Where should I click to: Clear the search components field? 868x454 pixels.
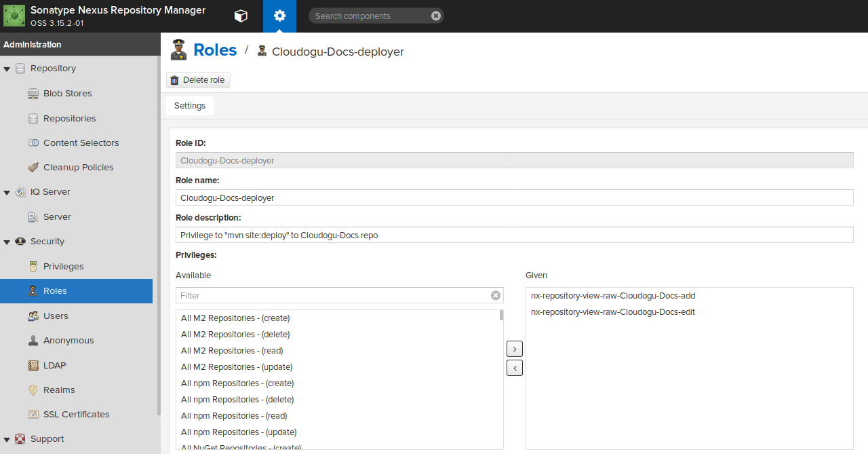click(436, 16)
